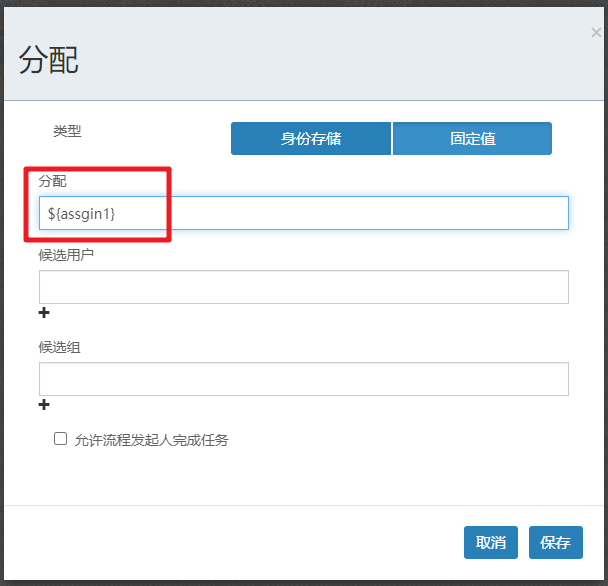Screen dimensions: 608x586
Task: Switch to the 固定值 type tab
Action: click(472, 139)
